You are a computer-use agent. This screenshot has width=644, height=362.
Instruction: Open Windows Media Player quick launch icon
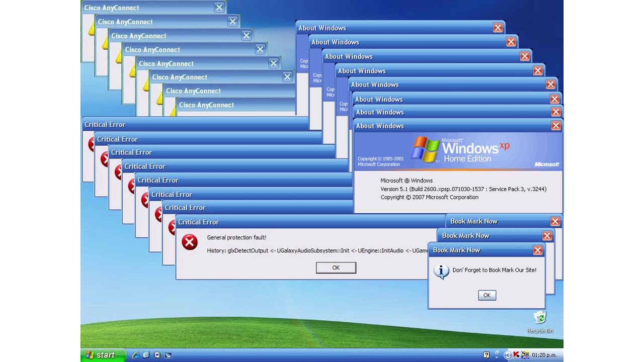coord(157,355)
